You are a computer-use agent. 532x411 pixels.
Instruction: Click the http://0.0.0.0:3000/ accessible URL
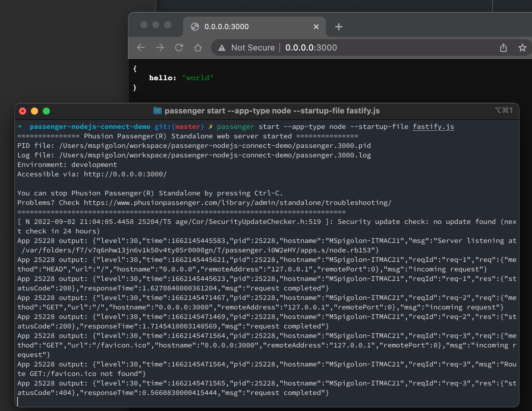[x=125, y=174]
